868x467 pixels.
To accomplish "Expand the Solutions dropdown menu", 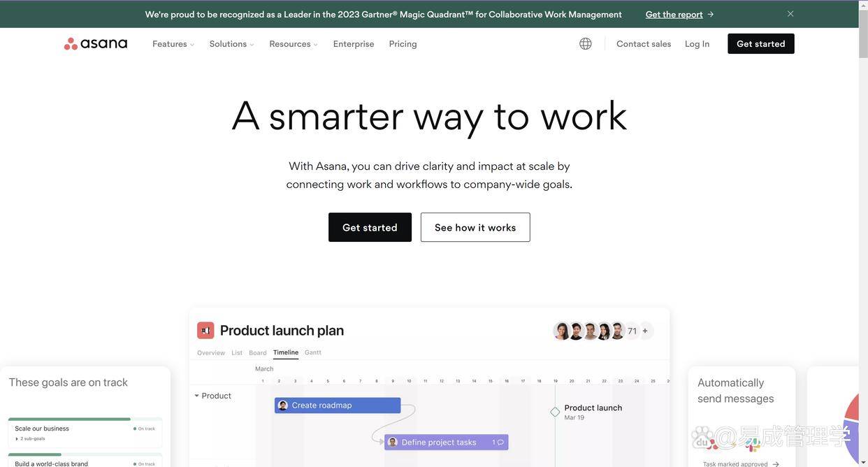I will tap(232, 44).
